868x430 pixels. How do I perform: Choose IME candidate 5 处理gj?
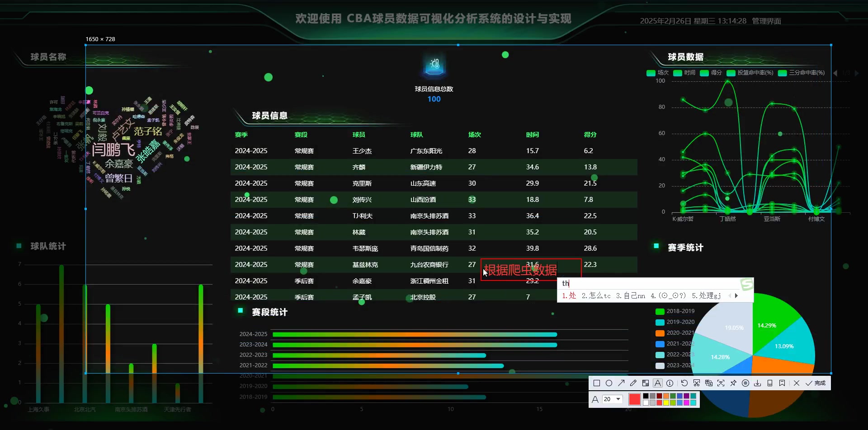[707, 296]
